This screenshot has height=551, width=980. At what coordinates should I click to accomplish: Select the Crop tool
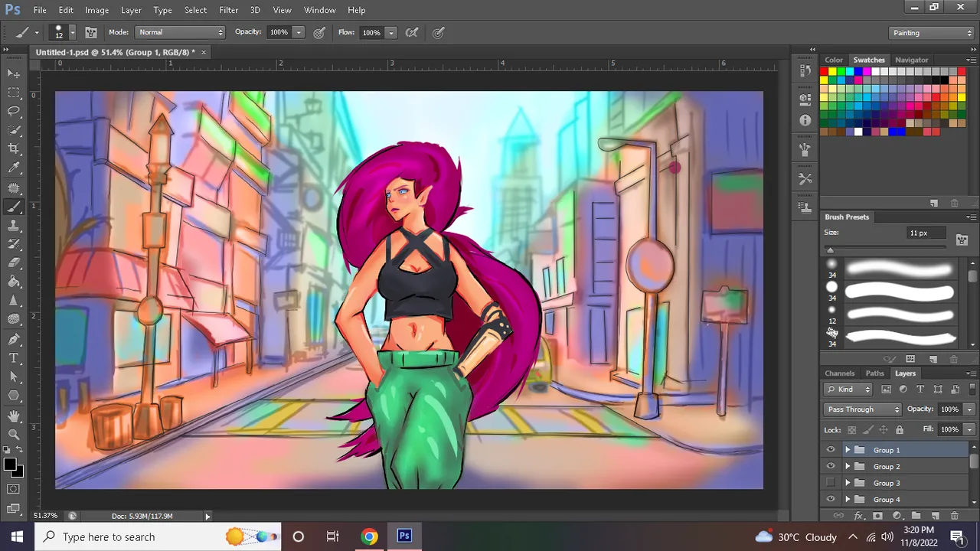point(14,149)
